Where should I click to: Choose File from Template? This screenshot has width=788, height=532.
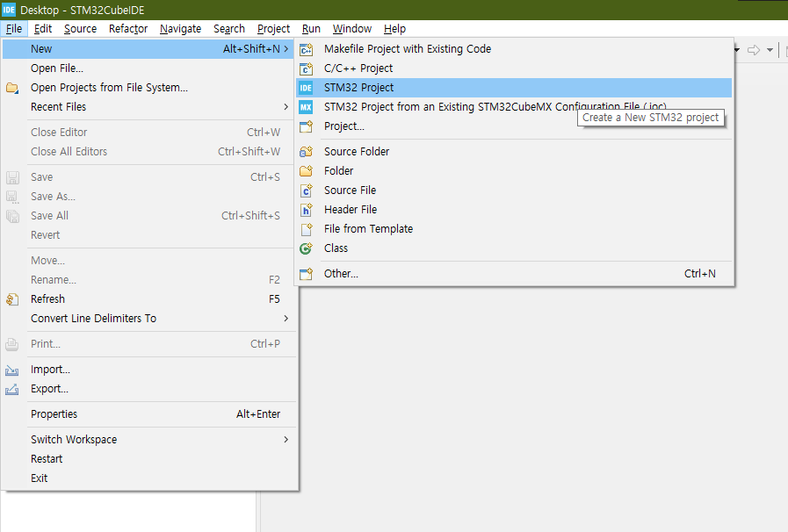click(514, 228)
